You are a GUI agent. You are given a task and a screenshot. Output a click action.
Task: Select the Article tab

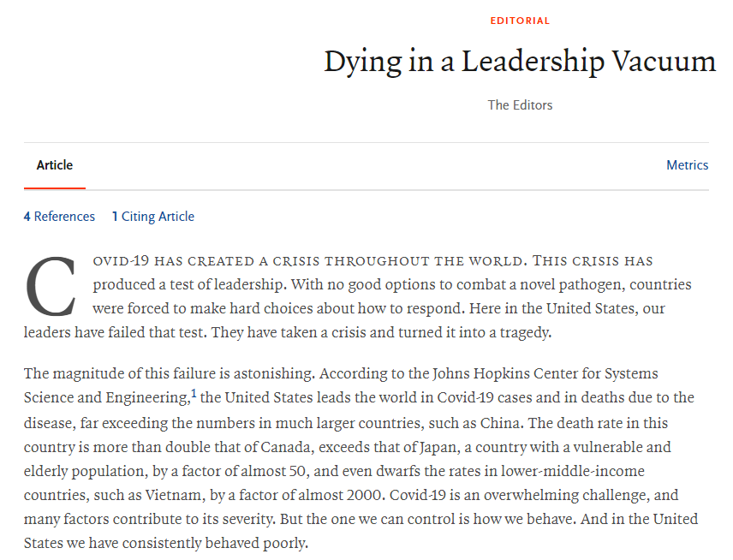click(55, 165)
